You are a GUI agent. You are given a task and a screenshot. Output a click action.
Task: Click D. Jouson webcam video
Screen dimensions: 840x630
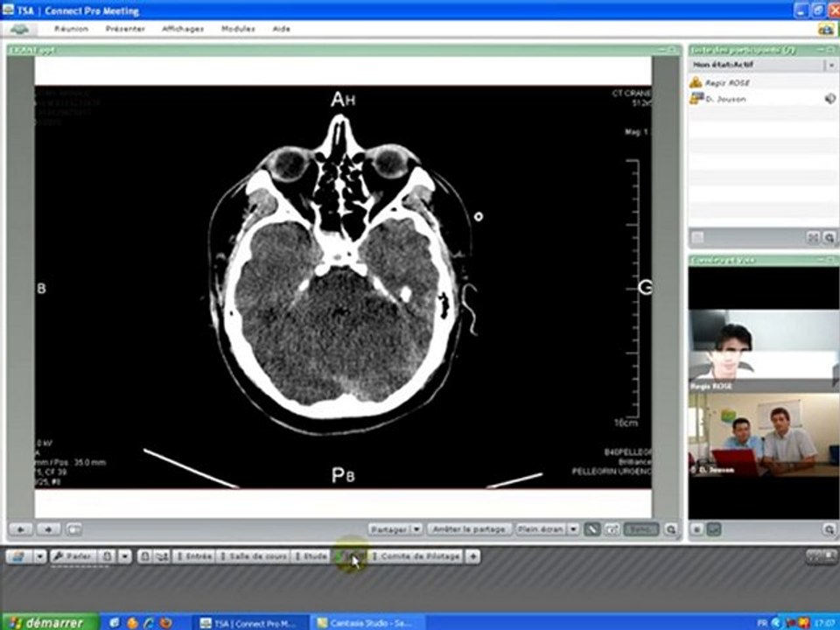pyautogui.click(x=763, y=435)
